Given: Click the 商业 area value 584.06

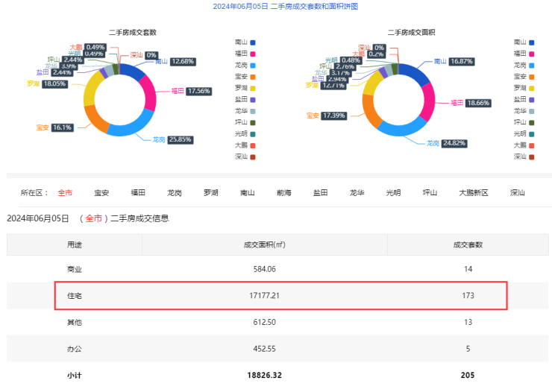Looking at the screenshot, I should (x=264, y=269).
